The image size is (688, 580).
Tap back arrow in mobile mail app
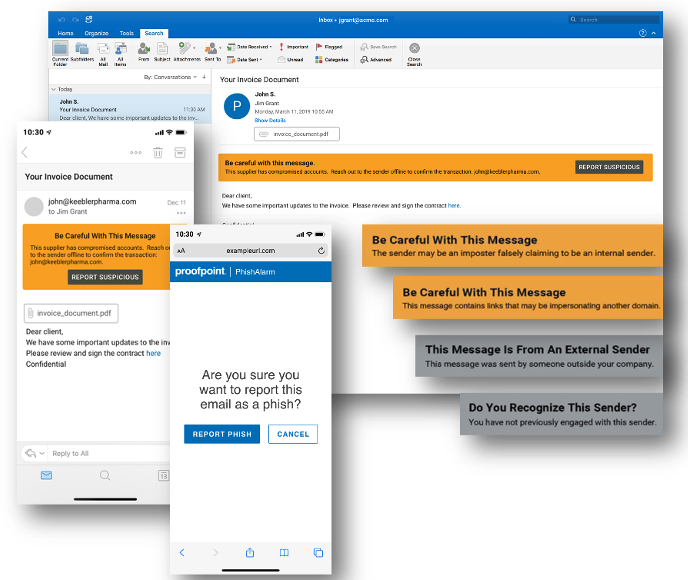(x=25, y=152)
